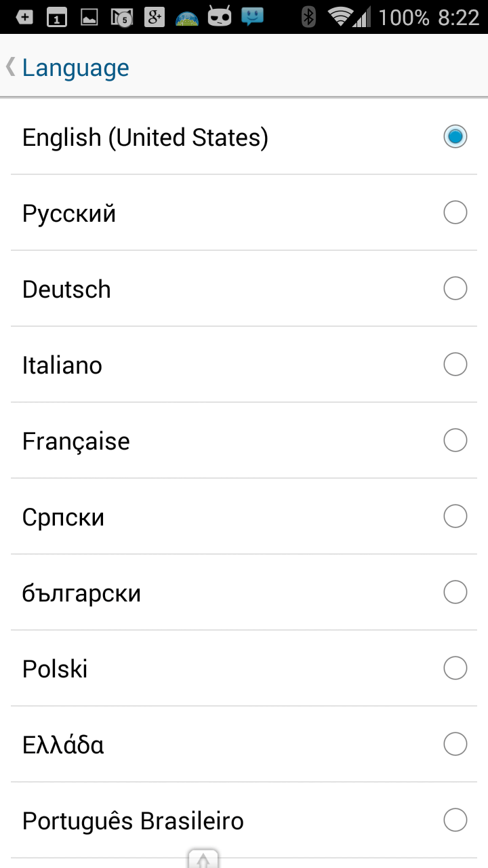Image resolution: width=488 pixels, height=868 pixels.
Task: Pick the български language entry
Action: tap(81, 593)
